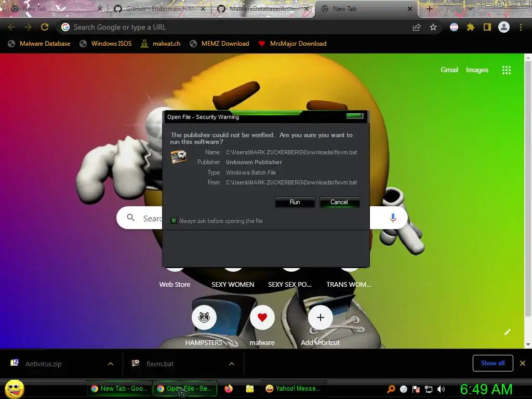This screenshot has width=532, height=399.
Task: Expand Antivirus.zip download options chevron
Action: 111,364
